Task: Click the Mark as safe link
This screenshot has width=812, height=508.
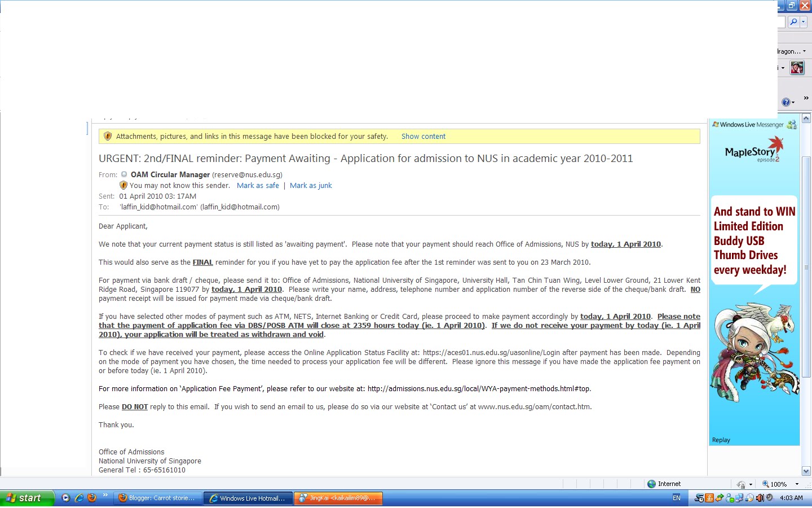Action: point(258,186)
